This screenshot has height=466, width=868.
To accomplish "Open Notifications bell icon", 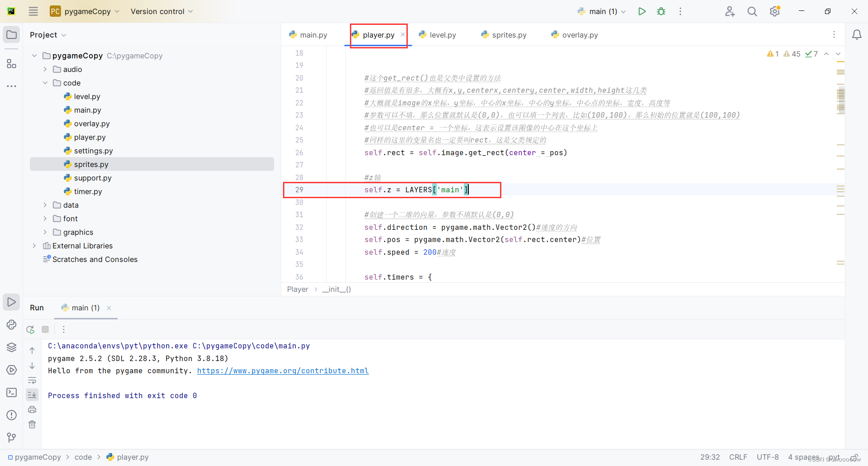I will (x=857, y=35).
